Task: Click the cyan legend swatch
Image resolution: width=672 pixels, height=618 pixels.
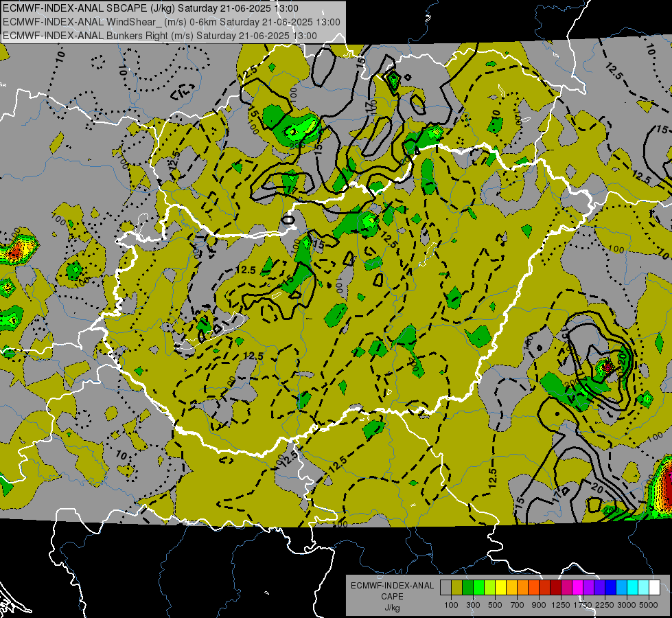Action: click(633, 588)
